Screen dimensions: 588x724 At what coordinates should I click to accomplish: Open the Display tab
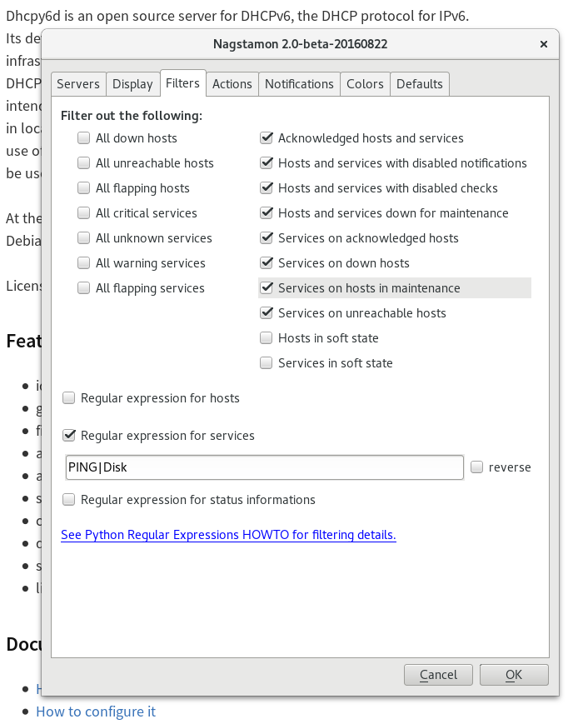[132, 84]
